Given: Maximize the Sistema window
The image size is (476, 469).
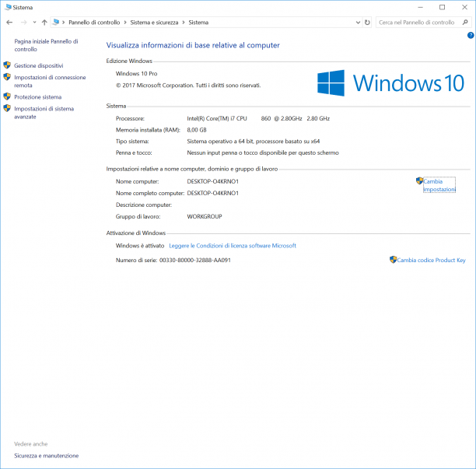Looking at the screenshot, I should point(443,7).
